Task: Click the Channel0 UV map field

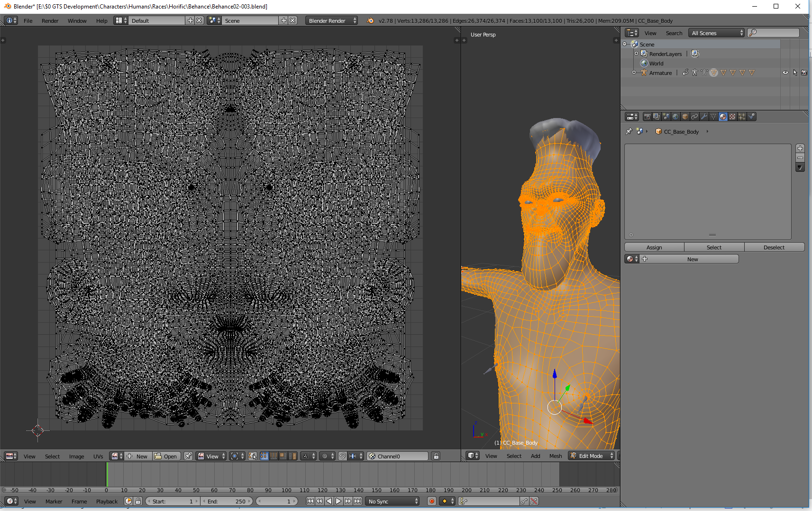Action: [398, 456]
